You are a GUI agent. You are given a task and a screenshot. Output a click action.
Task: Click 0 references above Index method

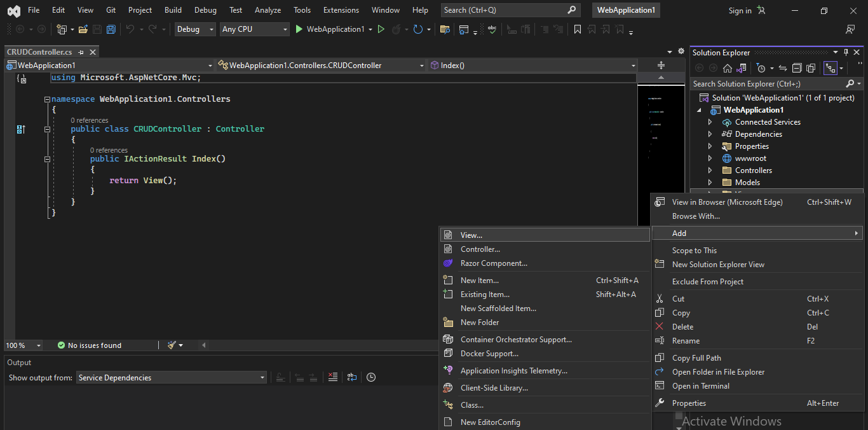click(109, 150)
